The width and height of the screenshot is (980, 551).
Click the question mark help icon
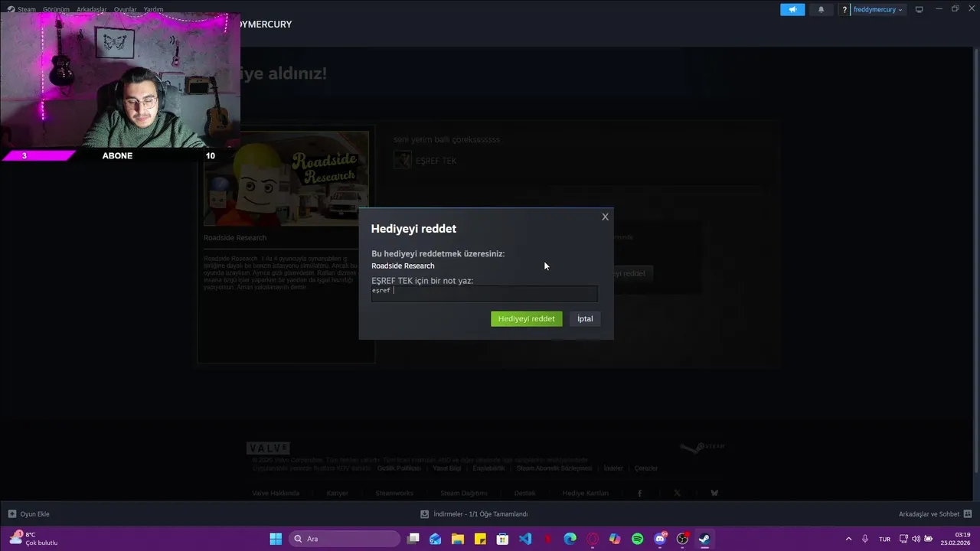844,9
